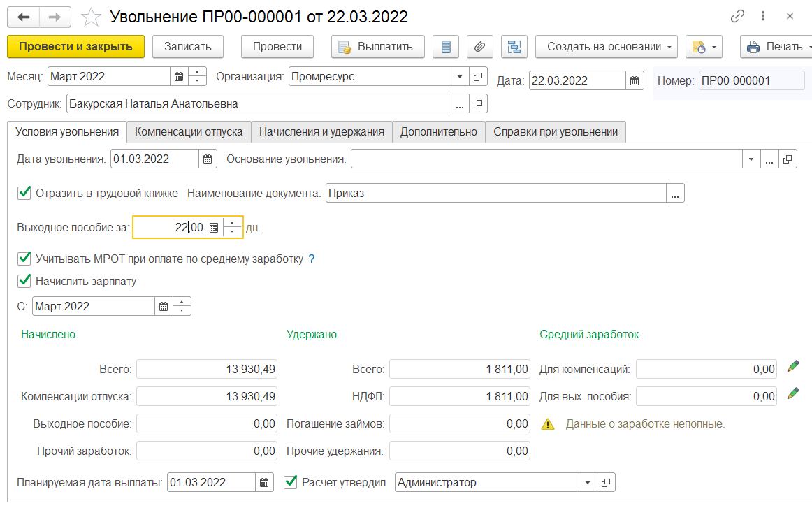Toggle 'Отразить в трудовой книжке' checkbox

[24, 193]
